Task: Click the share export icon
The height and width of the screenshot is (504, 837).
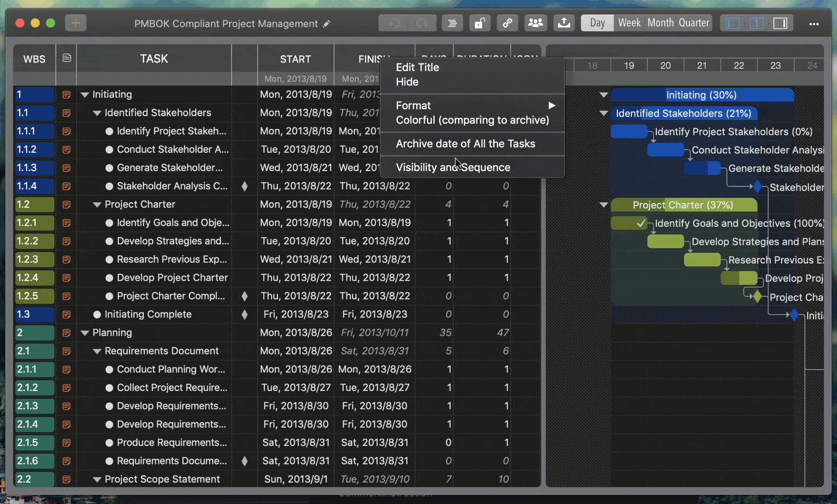Action: coord(564,23)
